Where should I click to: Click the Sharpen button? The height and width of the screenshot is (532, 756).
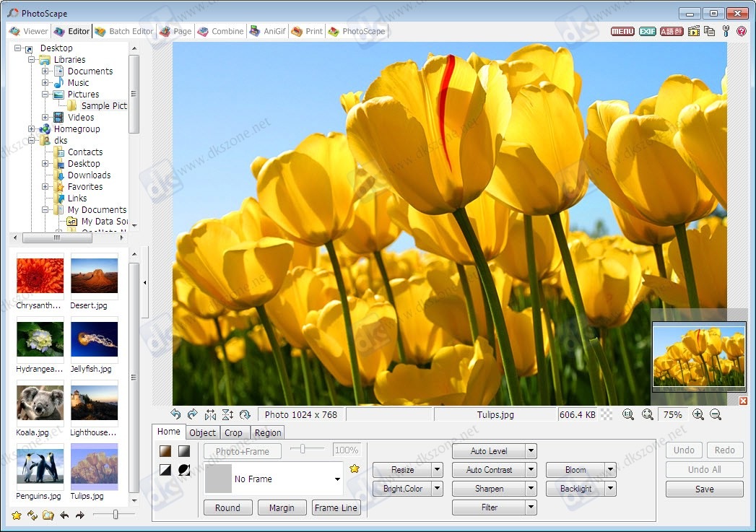pyautogui.click(x=489, y=488)
